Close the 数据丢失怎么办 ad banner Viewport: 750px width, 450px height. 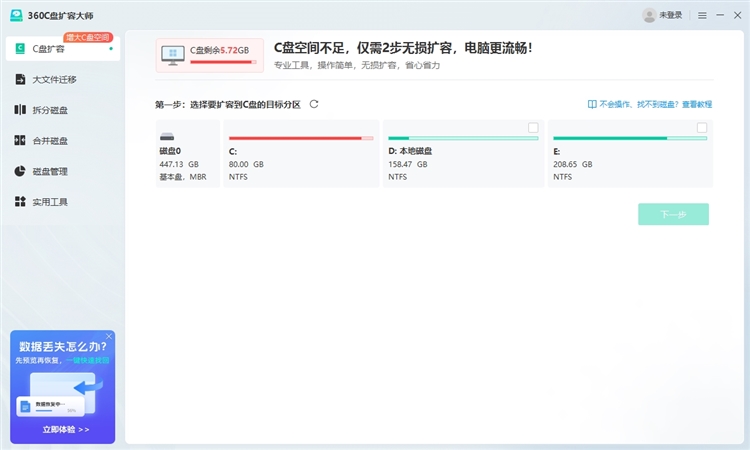coord(109,336)
